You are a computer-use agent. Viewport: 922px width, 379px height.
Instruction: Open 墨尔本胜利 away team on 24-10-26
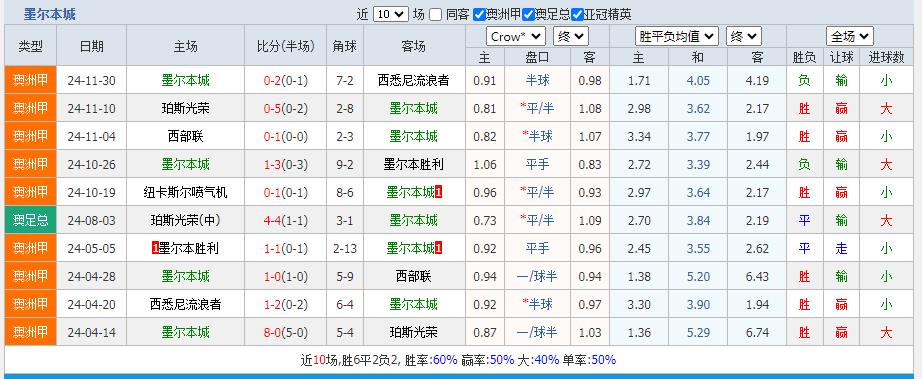click(414, 165)
